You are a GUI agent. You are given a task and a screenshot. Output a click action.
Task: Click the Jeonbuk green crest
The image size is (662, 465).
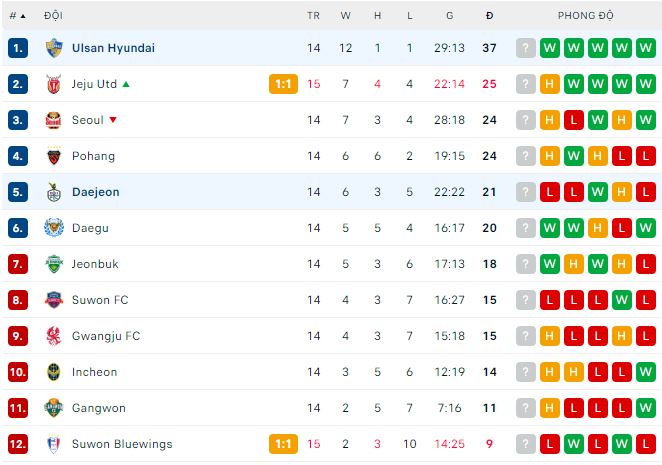(x=54, y=264)
